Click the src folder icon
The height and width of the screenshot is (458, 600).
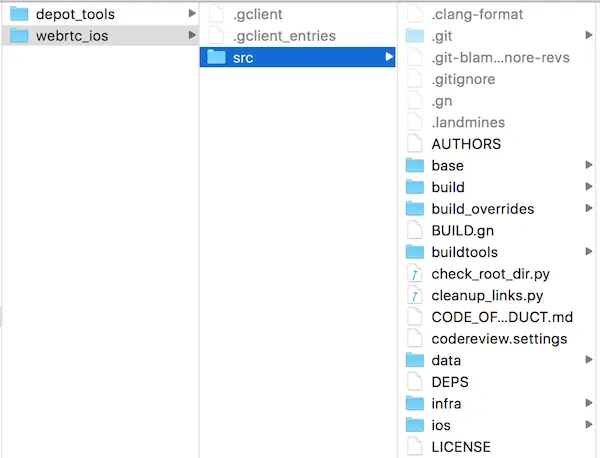[x=216, y=57]
